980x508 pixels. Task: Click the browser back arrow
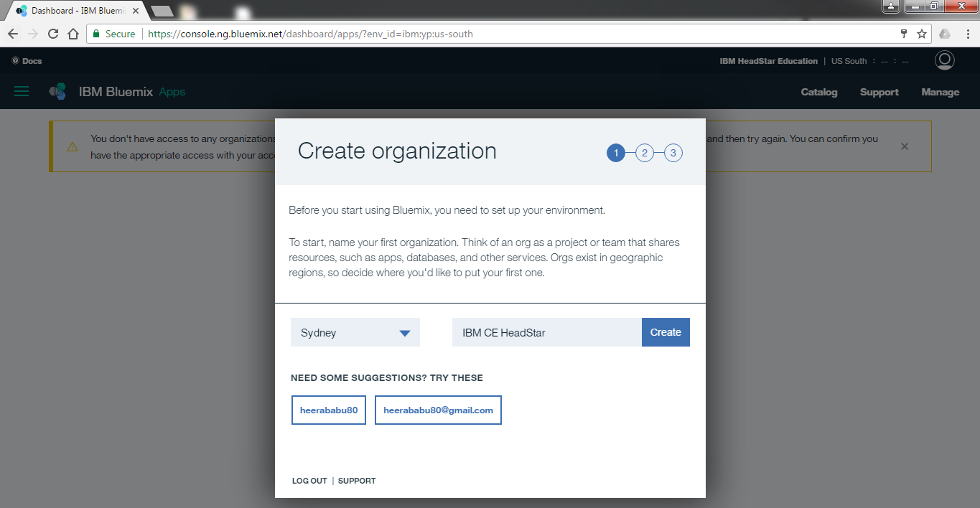13,34
